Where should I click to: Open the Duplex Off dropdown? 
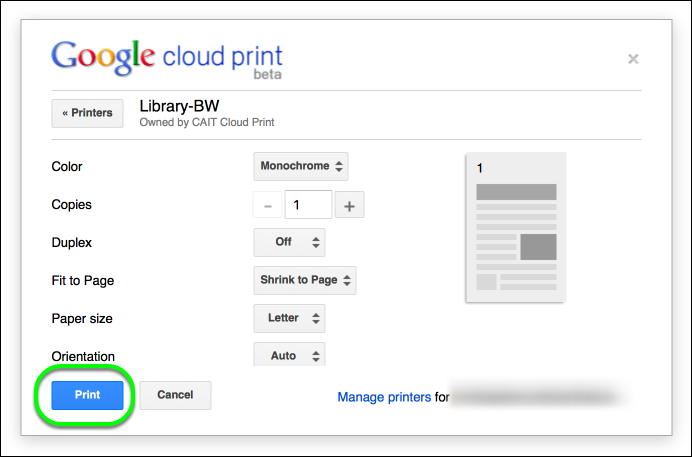(289, 242)
